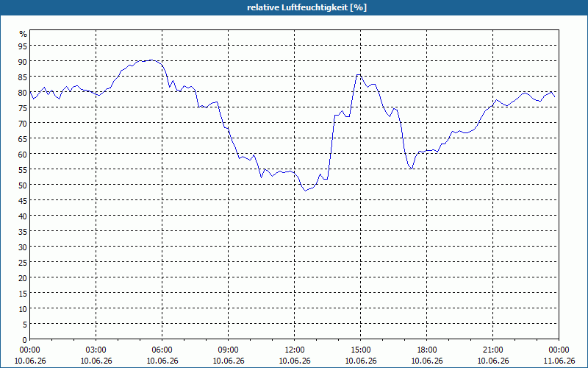The width and height of the screenshot is (588, 368).
Task: Click the '10.06.26' date beneath 15:00
Action: [361, 361]
